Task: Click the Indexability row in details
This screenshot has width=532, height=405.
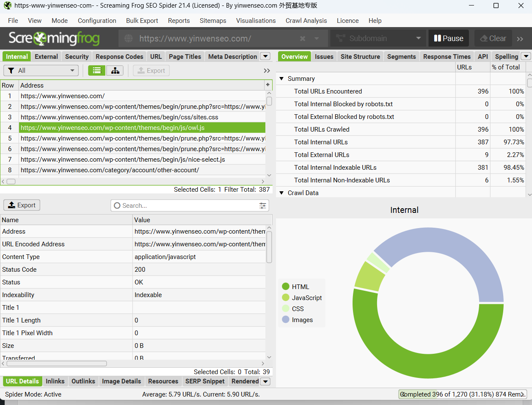Action: [x=133, y=295]
